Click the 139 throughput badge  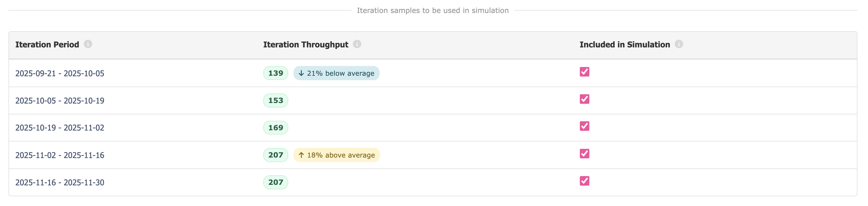pyautogui.click(x=276, y=73)
